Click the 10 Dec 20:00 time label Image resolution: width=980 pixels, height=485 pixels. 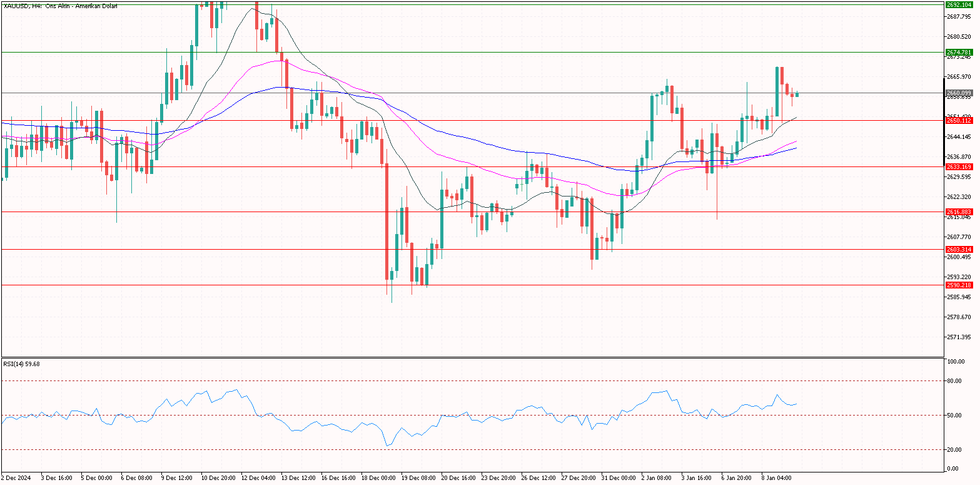click(217, 478)
